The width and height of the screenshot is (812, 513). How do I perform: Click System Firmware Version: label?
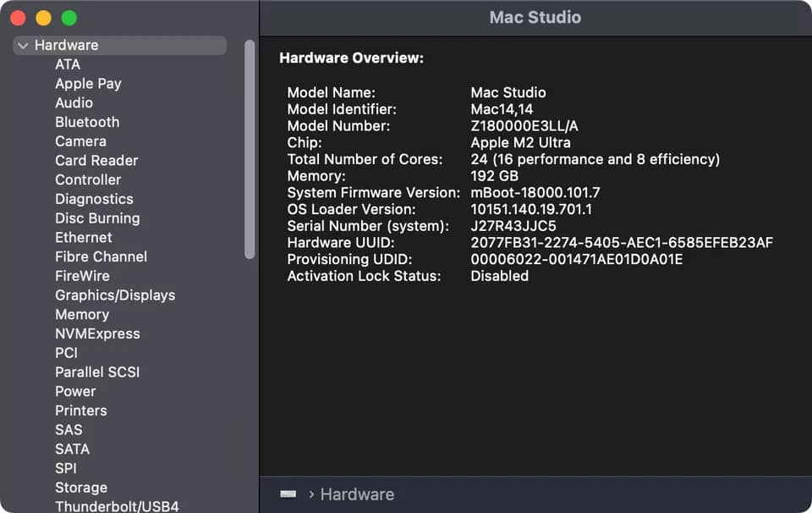[x=373, y=193]
